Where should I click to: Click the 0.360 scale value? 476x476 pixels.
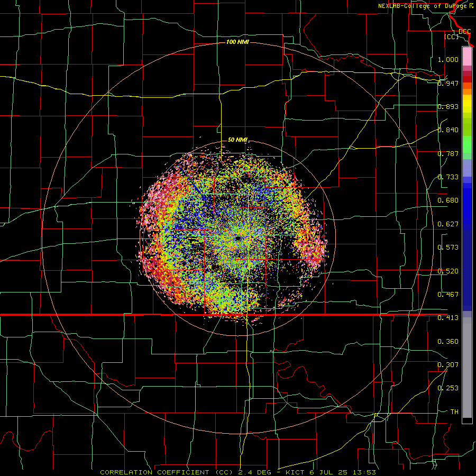448,342
